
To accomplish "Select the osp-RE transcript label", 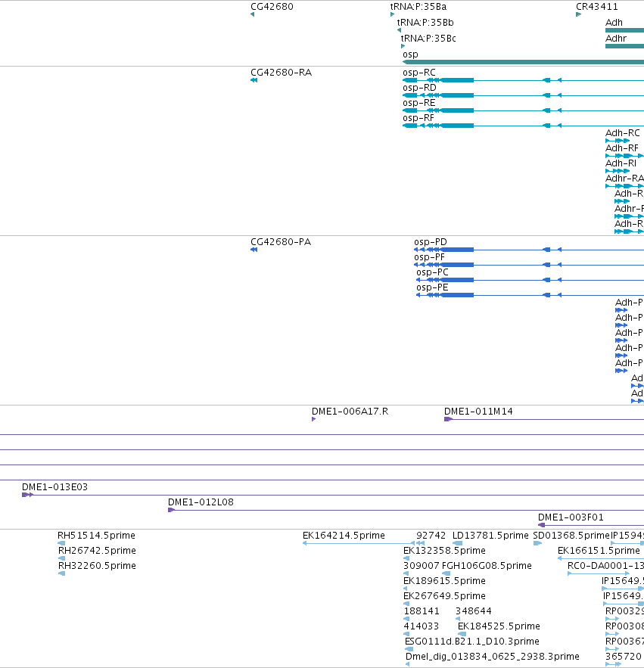I will point(419,103).
